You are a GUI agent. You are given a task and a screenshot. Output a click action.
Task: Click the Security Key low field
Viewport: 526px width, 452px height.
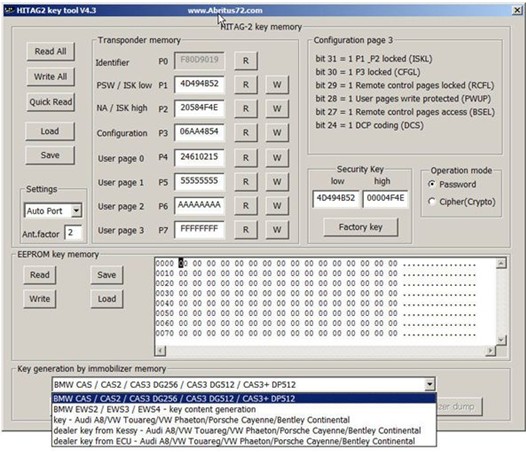point(336,199)
